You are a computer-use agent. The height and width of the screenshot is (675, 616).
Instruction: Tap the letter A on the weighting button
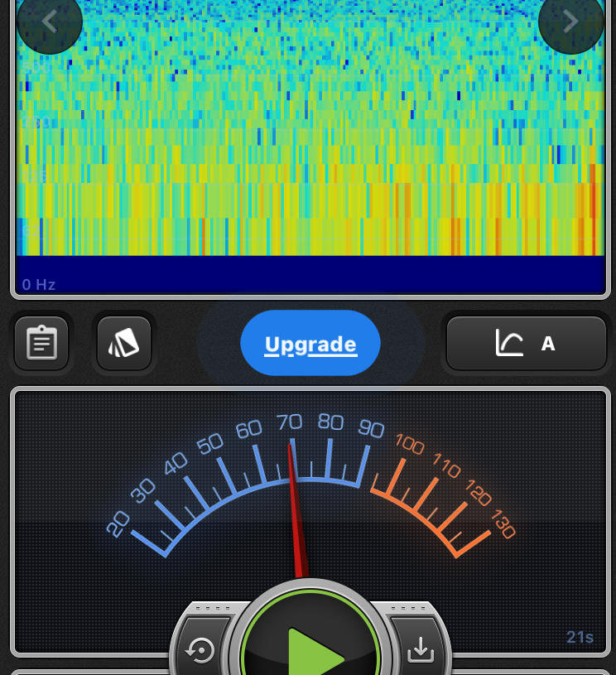pyautogui.click(x=547, y=344)
